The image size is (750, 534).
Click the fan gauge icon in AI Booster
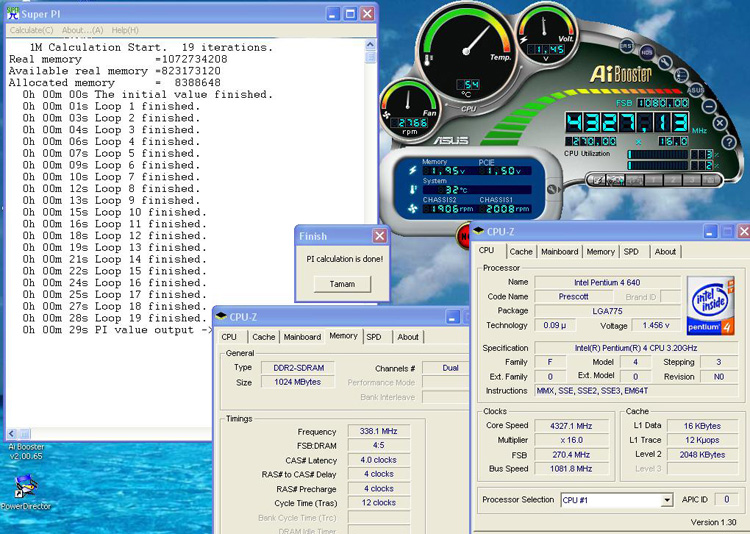pos(386,115)
